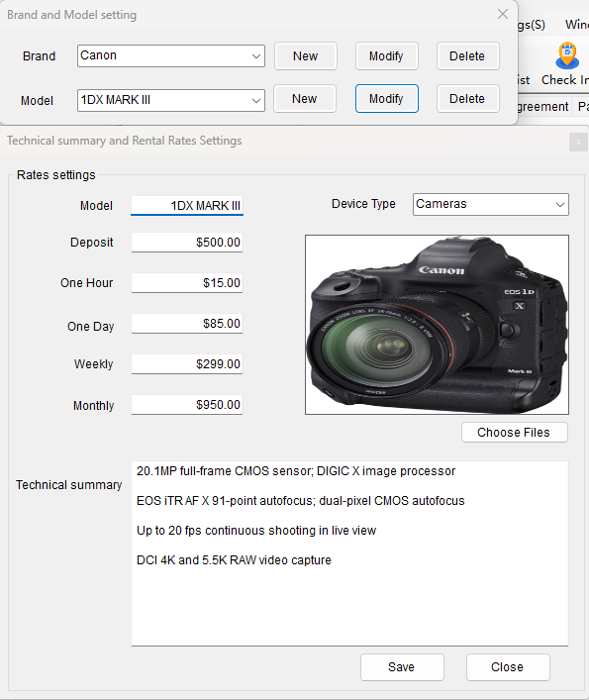The width and height of the screenshot is (589, 700).
Task: Click the One Day rate field showing $85.00
Action: 187,324
